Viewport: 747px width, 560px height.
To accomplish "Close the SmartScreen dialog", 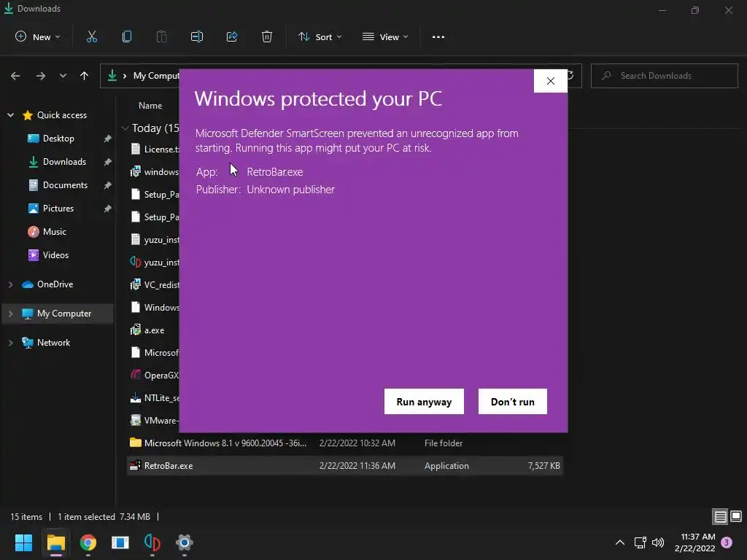I will (550, 81).
